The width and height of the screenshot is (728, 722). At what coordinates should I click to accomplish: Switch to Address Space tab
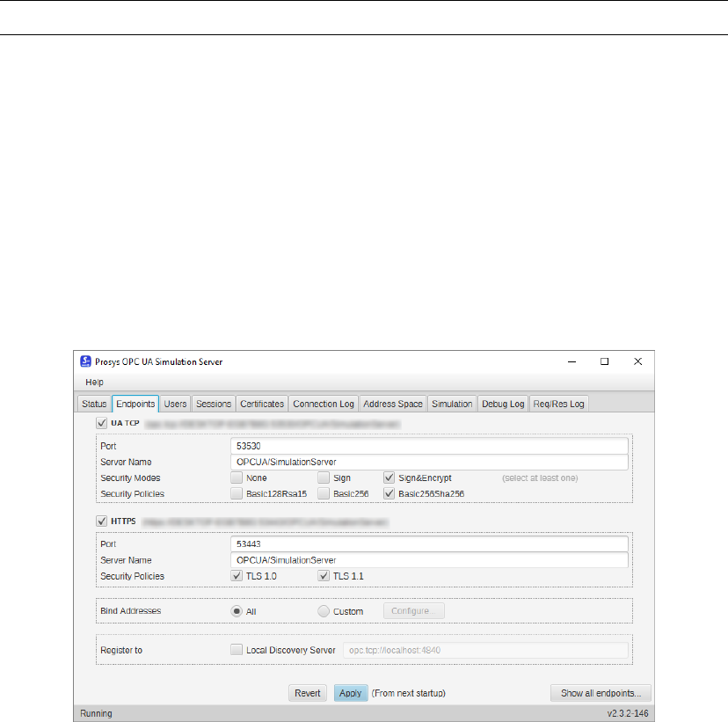pos(393,404)
